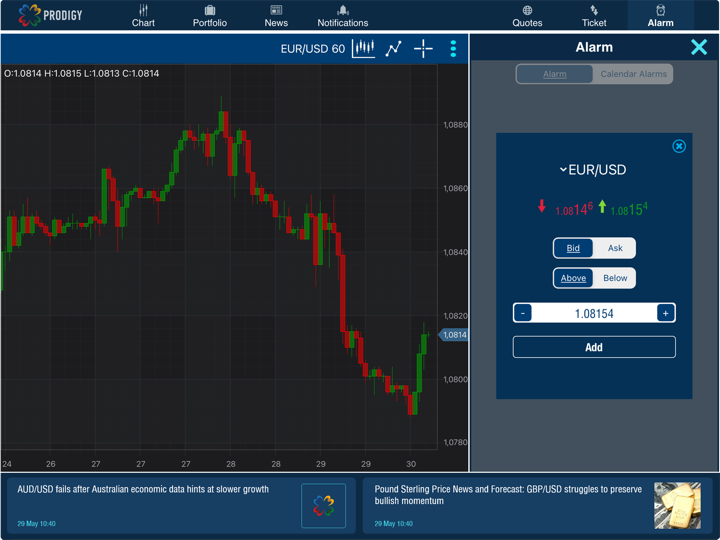Open the EUR/USD 60 timeframe selector
Viewport: 720px width, 540px height.
coord(312,49)
